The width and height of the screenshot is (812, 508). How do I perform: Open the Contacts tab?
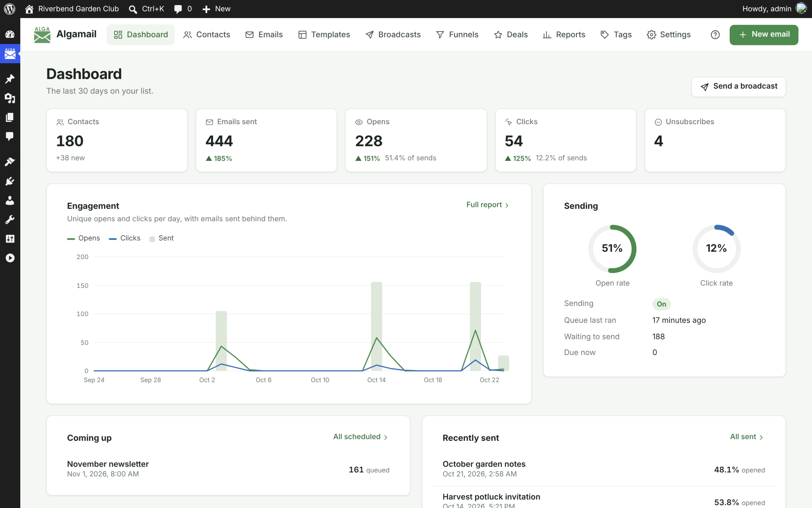[x=207, y=35]
